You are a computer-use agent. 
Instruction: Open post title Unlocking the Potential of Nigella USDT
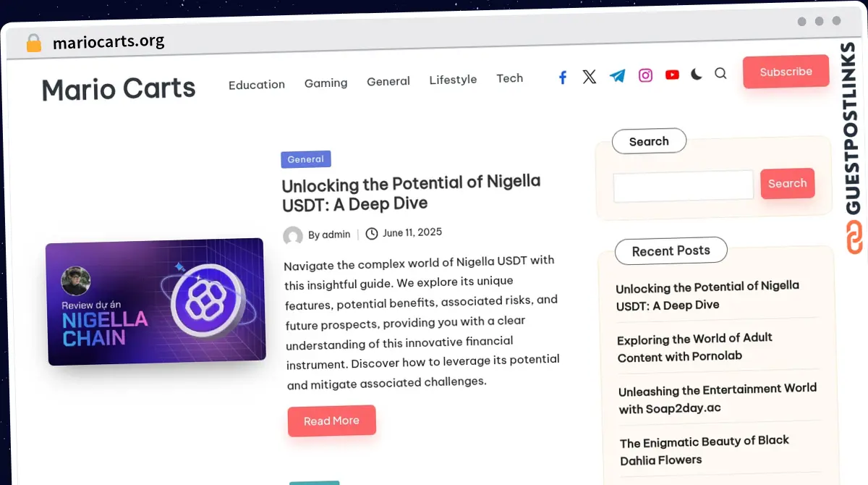[x=411, y=193]
